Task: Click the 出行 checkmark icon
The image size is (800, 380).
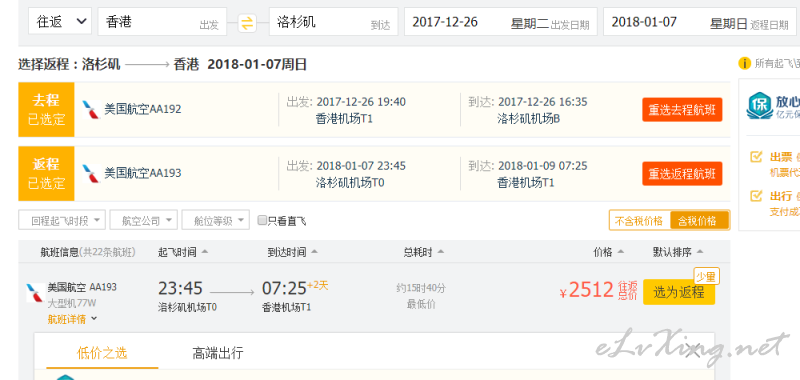Action: click(756, 195)
